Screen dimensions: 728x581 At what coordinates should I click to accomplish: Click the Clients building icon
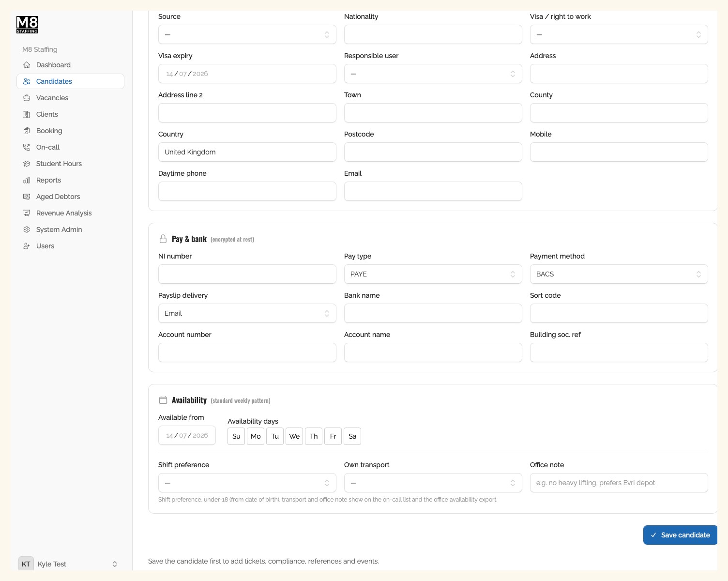[27, 114]
